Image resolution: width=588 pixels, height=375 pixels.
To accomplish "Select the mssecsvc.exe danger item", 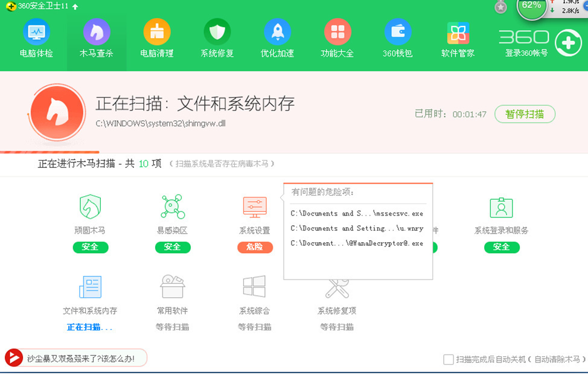I will pyautogui.click(x=357, y=213).
